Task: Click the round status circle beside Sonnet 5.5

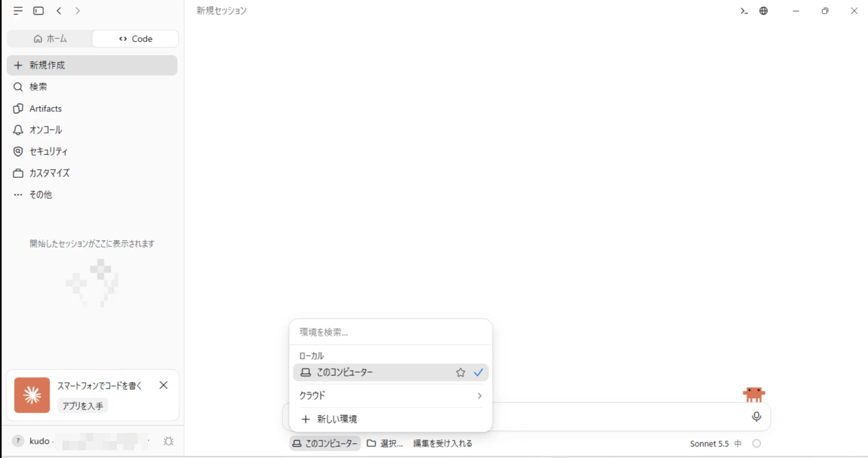Action: (756, 443)
